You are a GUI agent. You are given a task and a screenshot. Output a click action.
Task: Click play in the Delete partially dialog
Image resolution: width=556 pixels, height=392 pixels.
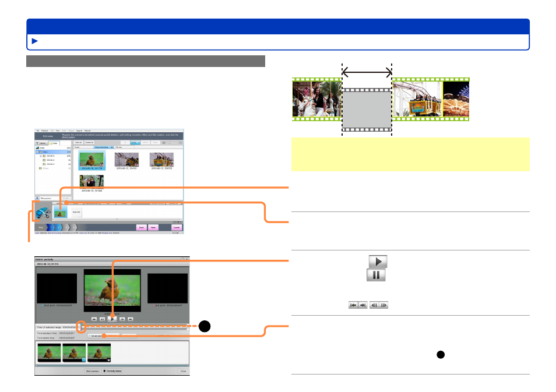[x=112, y=319]
